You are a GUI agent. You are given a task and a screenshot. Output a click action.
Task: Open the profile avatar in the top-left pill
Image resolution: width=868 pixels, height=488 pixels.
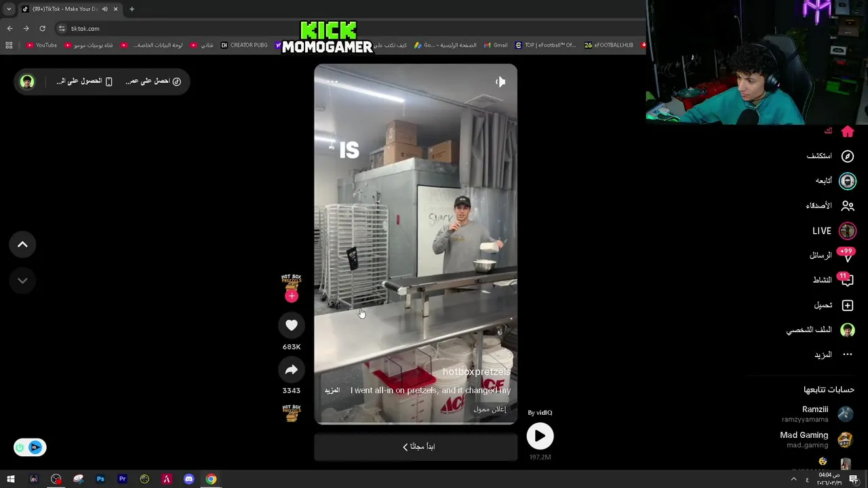tap(27, 81)
